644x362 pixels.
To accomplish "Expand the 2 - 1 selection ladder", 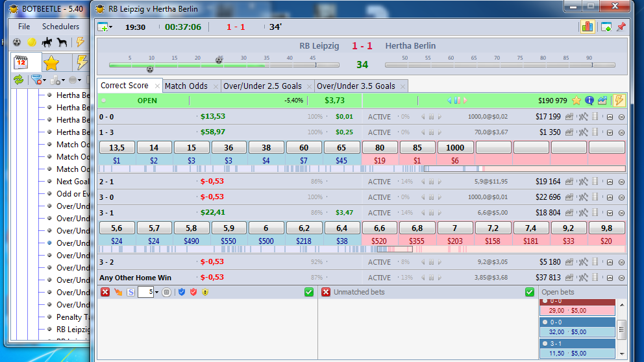I will click(x=610, y=182).
